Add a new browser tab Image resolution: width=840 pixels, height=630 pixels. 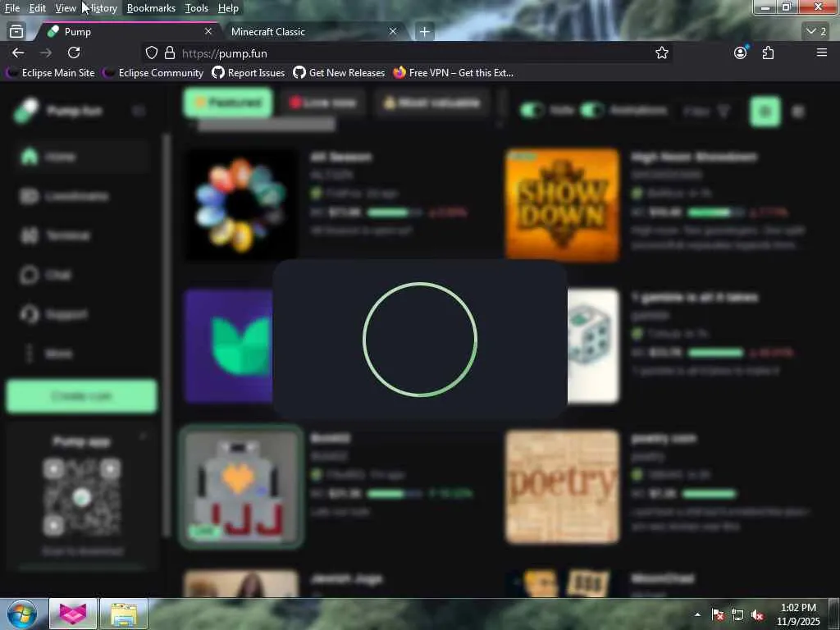pos(424,32)
